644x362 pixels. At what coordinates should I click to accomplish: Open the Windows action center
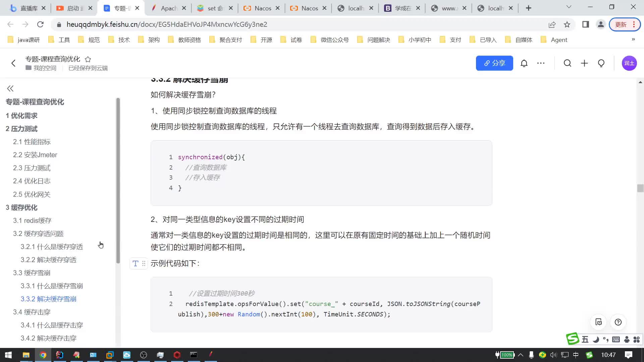coord(629,355)
